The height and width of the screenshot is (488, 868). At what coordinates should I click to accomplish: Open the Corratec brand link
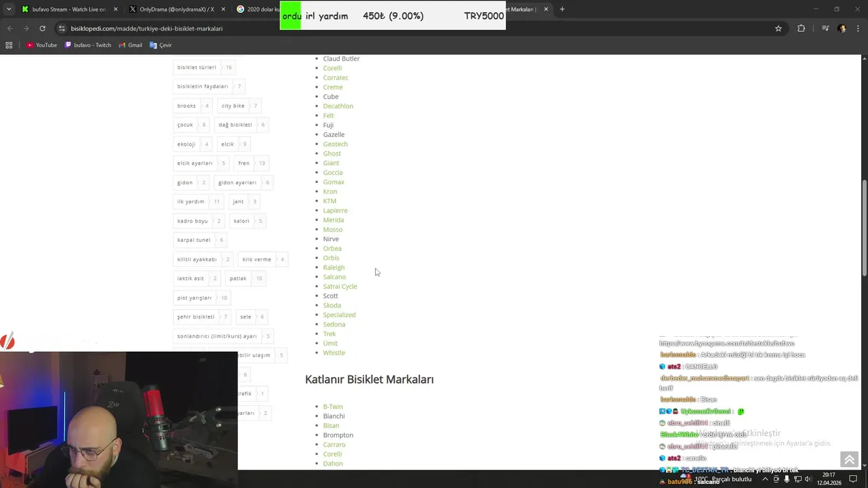[336, 77]
